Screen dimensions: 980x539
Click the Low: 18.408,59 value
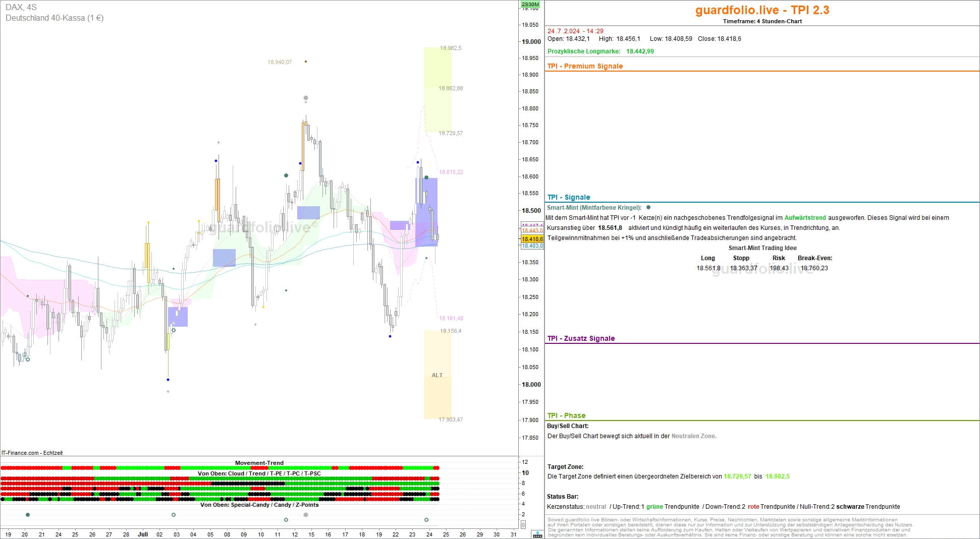tap(671, 39)
